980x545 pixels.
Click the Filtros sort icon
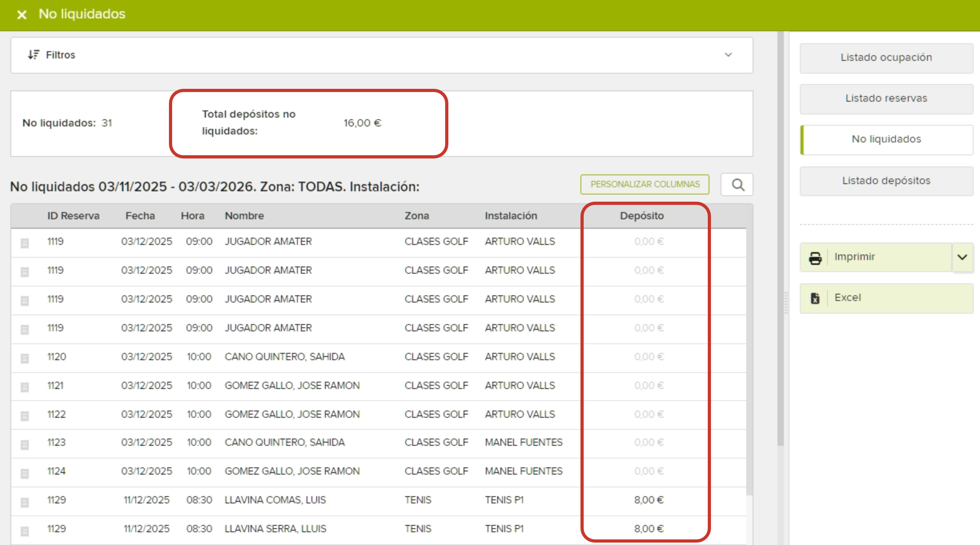(x=33, y=54)
